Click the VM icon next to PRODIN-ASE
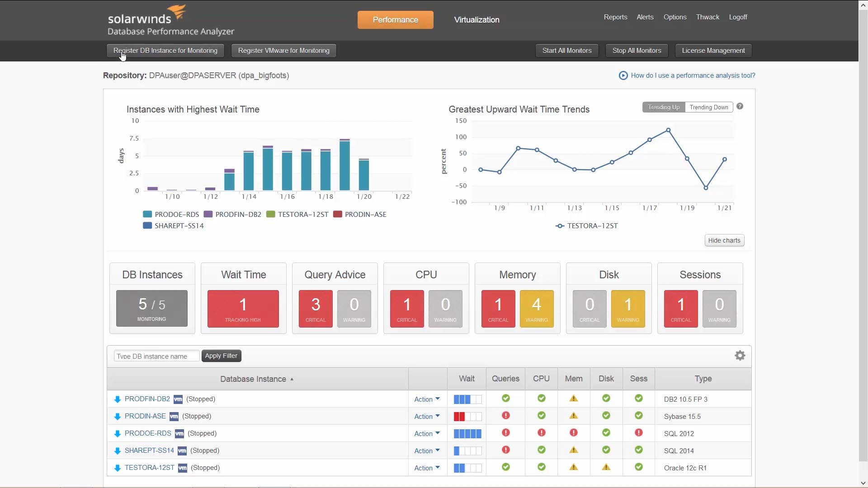Screen dimensions: 868x488 click(174, 416)
